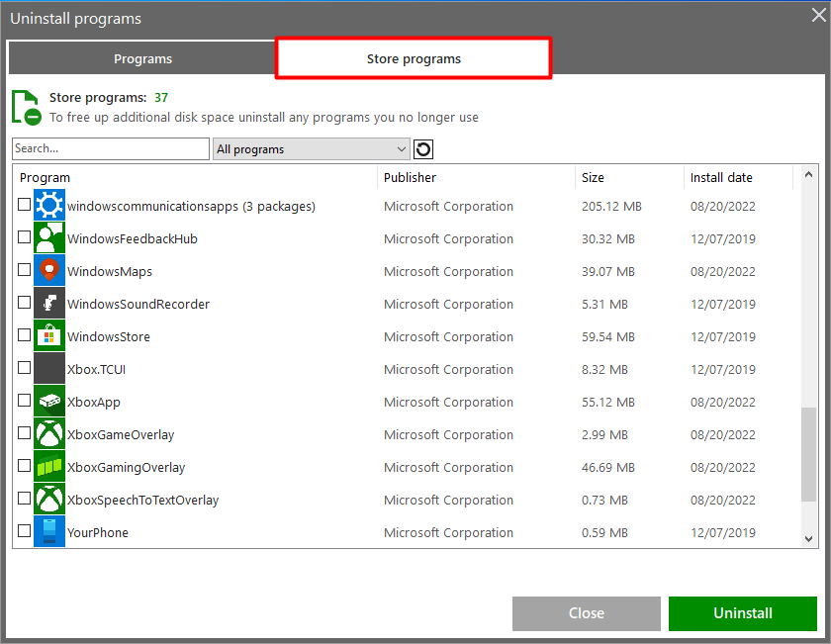Viewport: 831px width, 644px height.
Task: Click the XboxApp console icon
Action: pyautogui.click(x=49, y=401)
